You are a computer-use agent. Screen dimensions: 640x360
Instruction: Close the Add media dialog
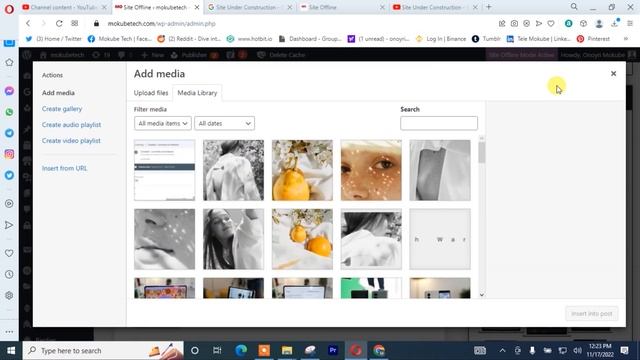613,73
